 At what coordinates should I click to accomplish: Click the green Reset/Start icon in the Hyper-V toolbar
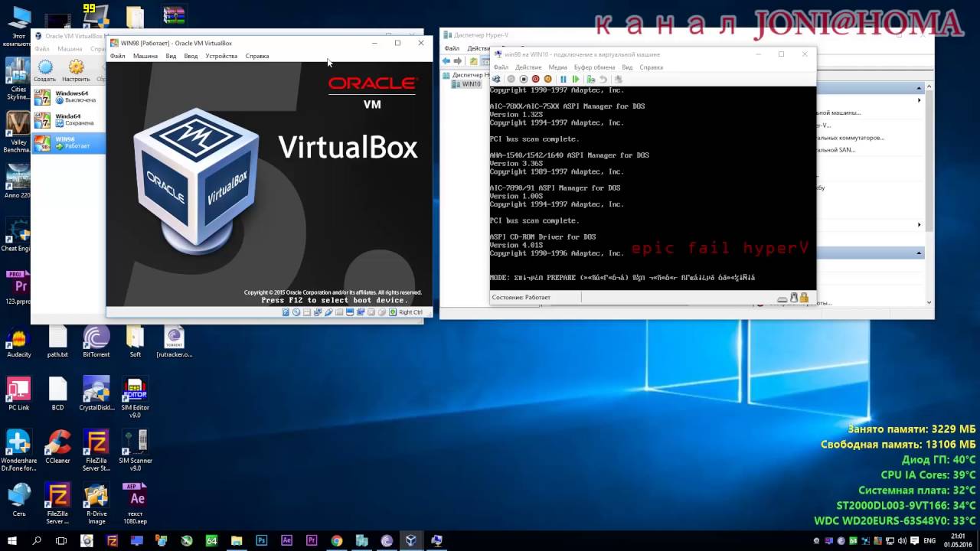click(576, 79)
